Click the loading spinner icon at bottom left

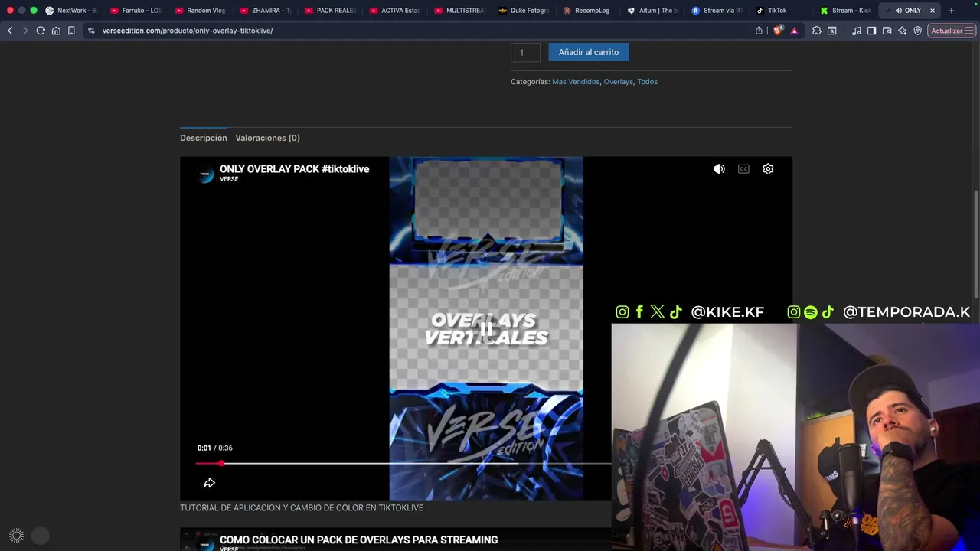pyautogui.click(x=16, y=536)
